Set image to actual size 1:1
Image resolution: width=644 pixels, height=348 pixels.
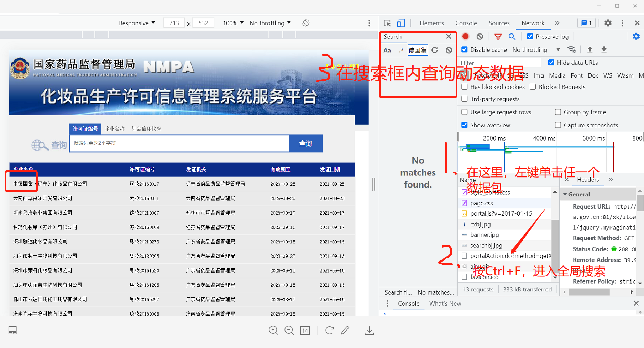coord(305,331)
